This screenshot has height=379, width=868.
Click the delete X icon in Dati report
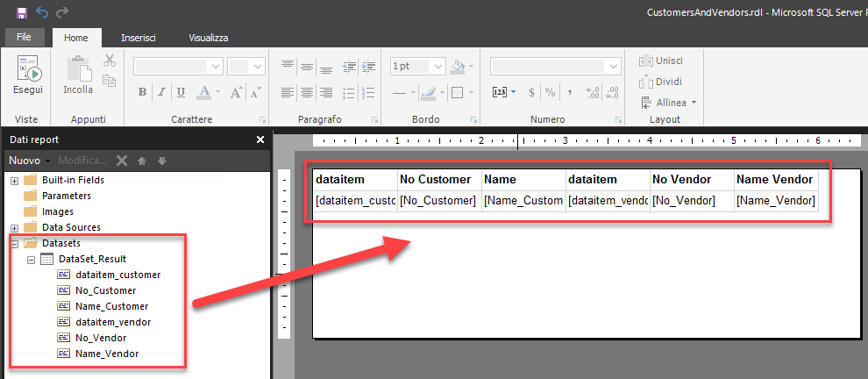tap(122, 161)
